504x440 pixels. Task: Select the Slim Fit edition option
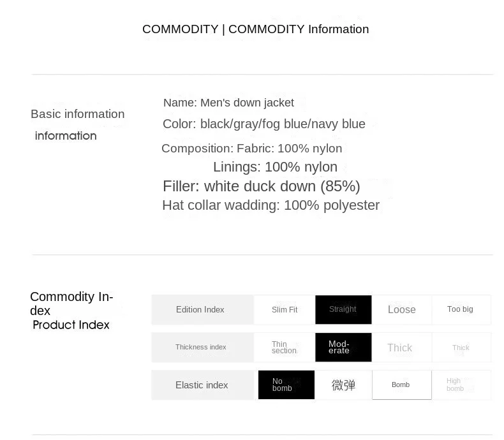[x=285, y=310]
